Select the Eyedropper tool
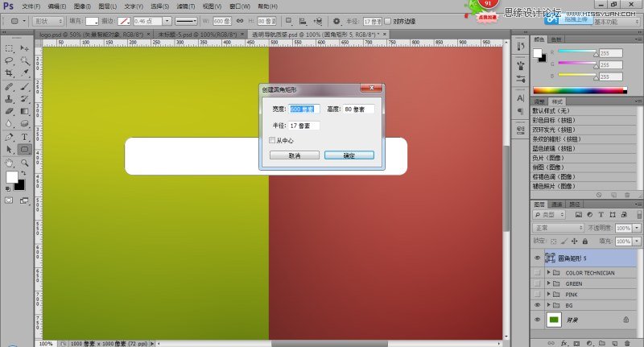The width and height of the screenshot is (644, 347). (x=25, y=73)
